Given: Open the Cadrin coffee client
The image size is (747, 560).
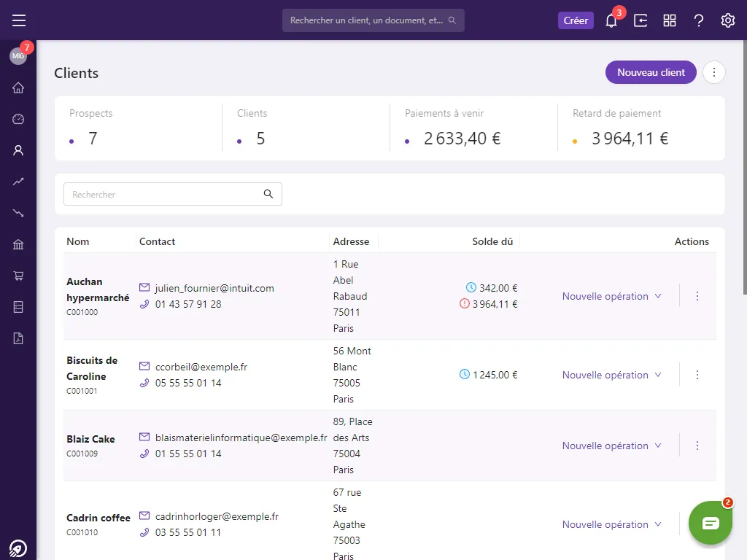Looking at the screenshot, I should (98, 518).
